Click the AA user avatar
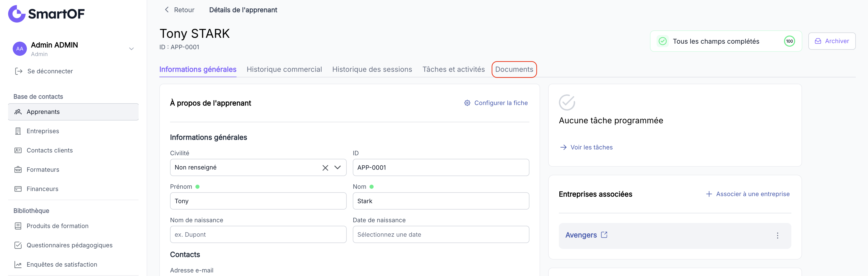 20,49
